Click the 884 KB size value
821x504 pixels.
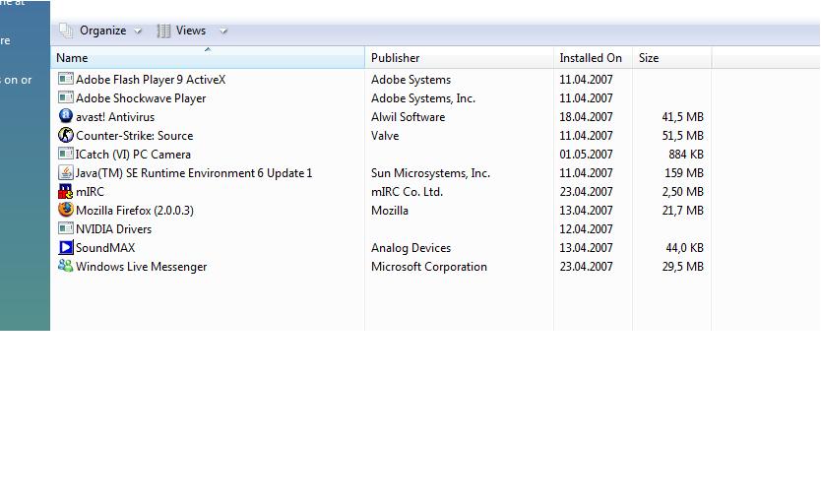point(686,155)
